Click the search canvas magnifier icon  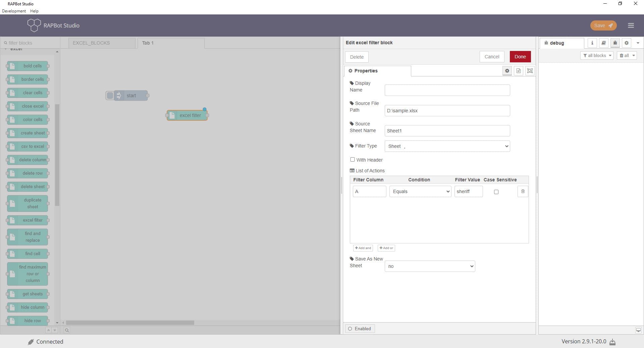tap(67, 330)
